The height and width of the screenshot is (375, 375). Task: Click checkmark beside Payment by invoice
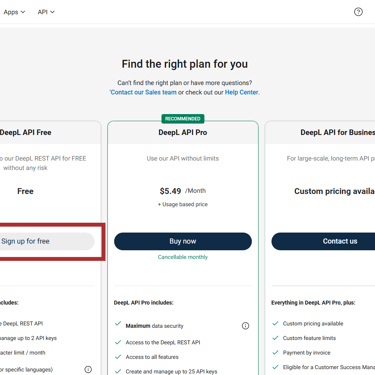[x=275, y=352]
